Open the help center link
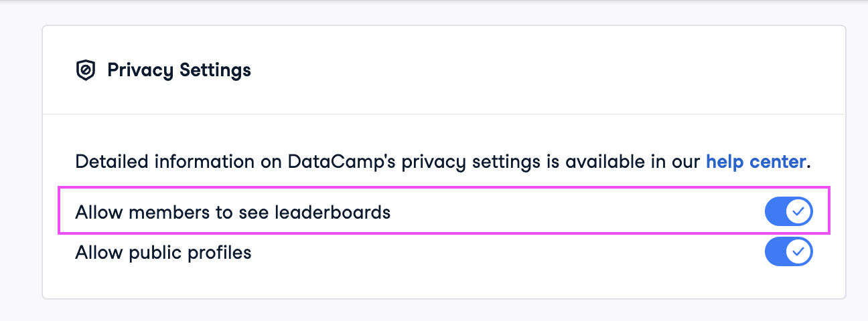The height and width of the screenshot is (321, 868). pyautogui.click(x=755, y=162)
